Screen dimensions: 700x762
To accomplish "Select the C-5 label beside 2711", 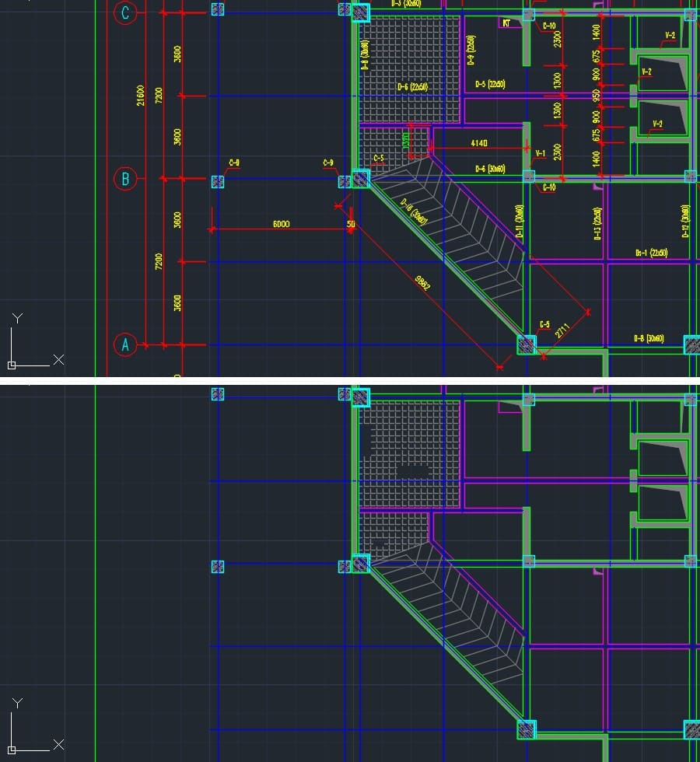I will coord(544,324).
